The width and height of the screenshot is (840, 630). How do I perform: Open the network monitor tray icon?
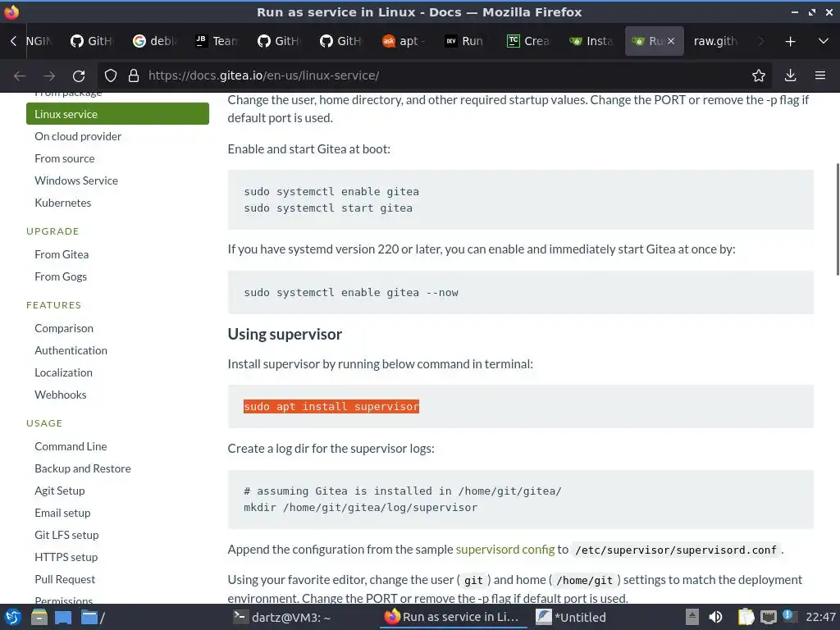768,617
